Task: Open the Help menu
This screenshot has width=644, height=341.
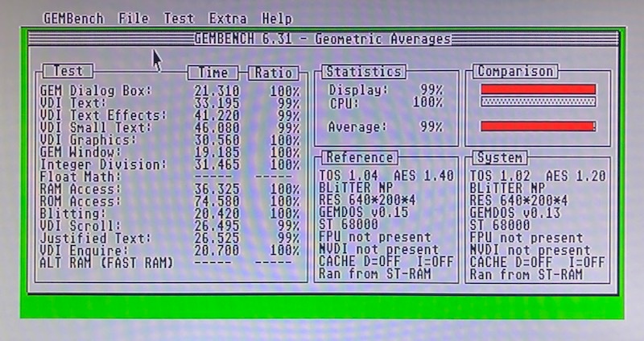Action: tap(277, 19)
